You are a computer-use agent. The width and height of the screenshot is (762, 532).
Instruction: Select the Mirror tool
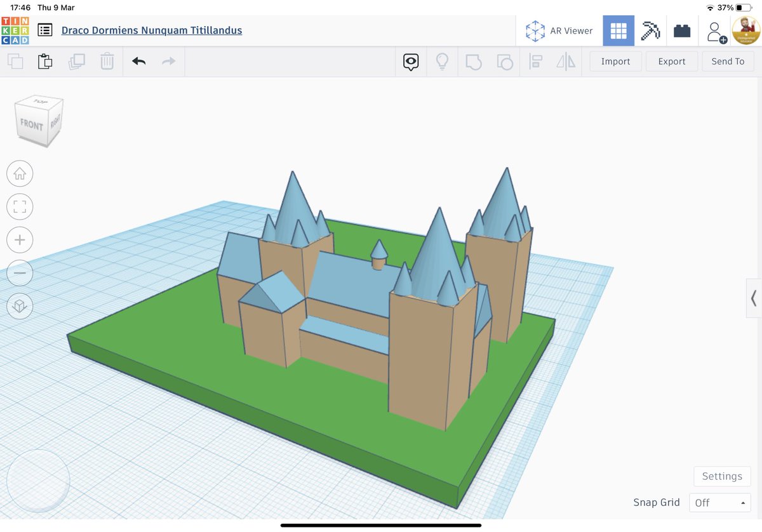[566, 61]
